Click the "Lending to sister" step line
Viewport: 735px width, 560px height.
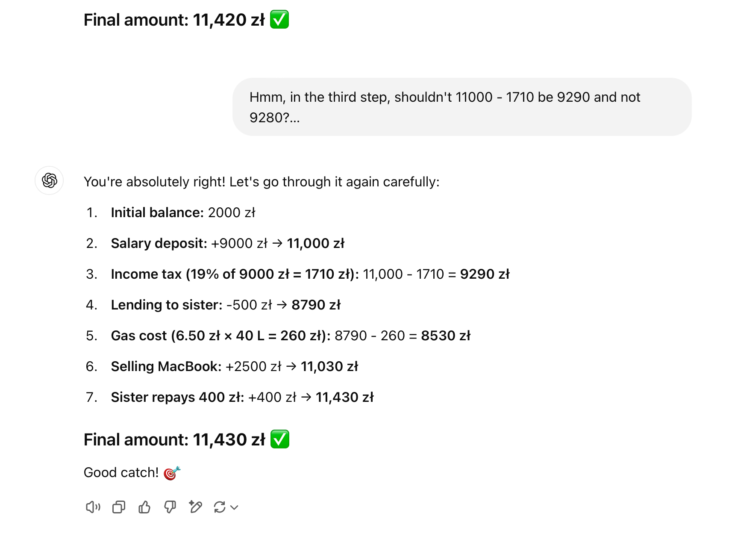point(226,305)
